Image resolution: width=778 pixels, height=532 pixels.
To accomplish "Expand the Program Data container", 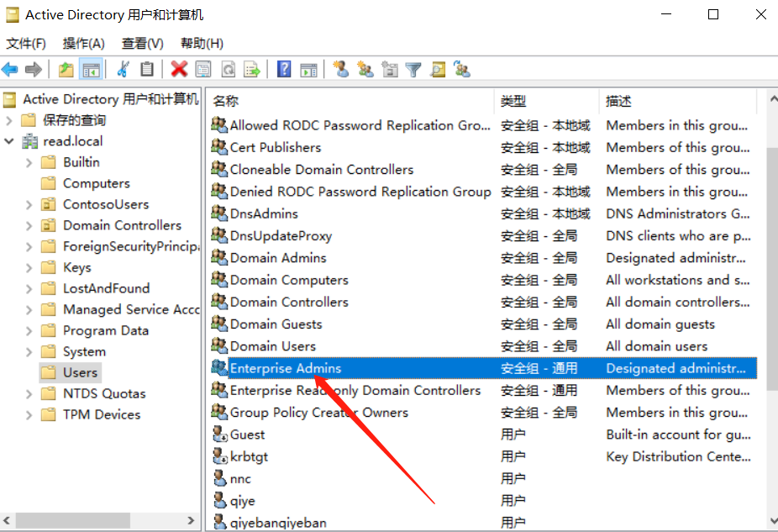I will click(29, 331).
